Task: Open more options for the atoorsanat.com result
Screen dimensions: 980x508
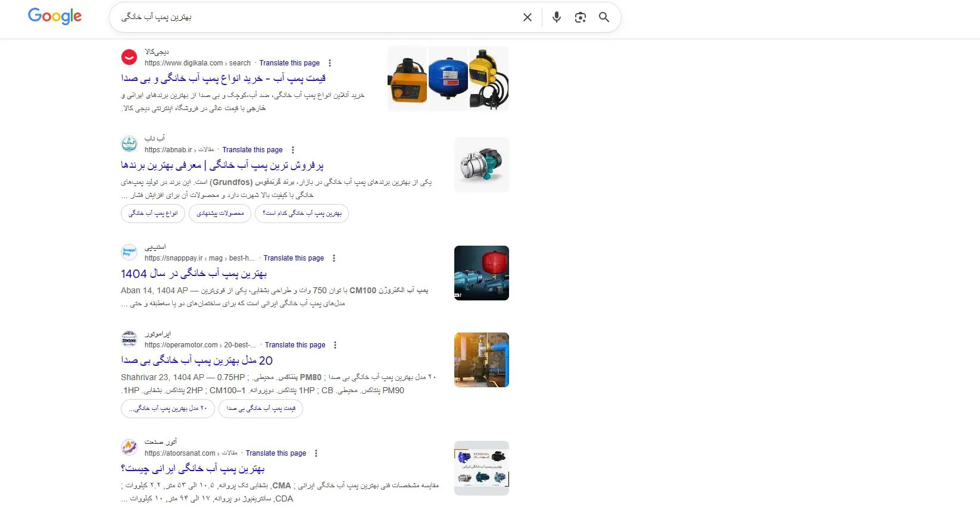Action: (x=316, y=453)
